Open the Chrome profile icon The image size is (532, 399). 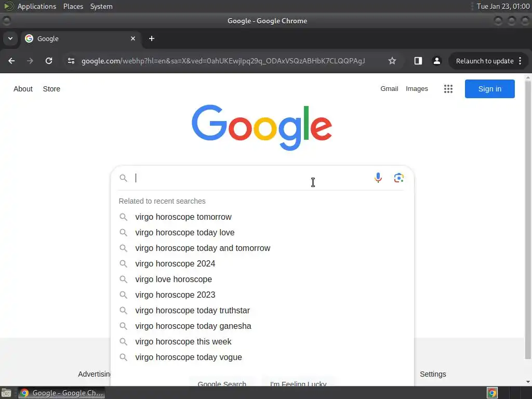click(436, 61)
